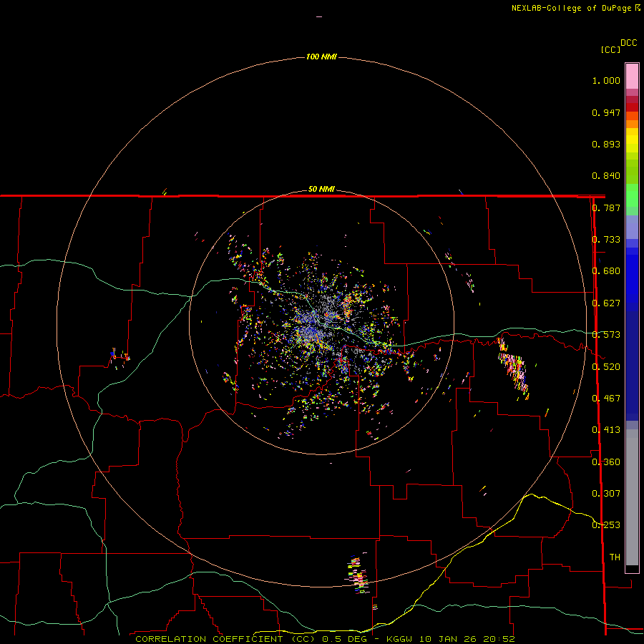Click the TH threshold label
Image resolution: width=644 pixels, height=644 pixels.
pyautogui.click(x=615, y=557)
